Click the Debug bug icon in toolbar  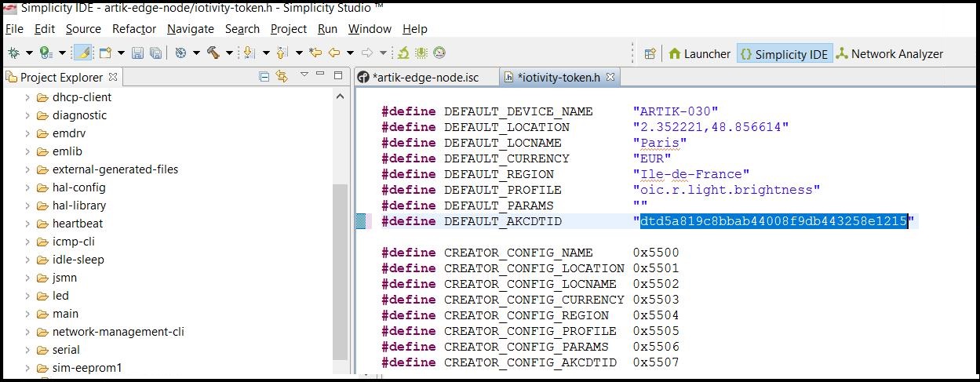pos(13,53)
